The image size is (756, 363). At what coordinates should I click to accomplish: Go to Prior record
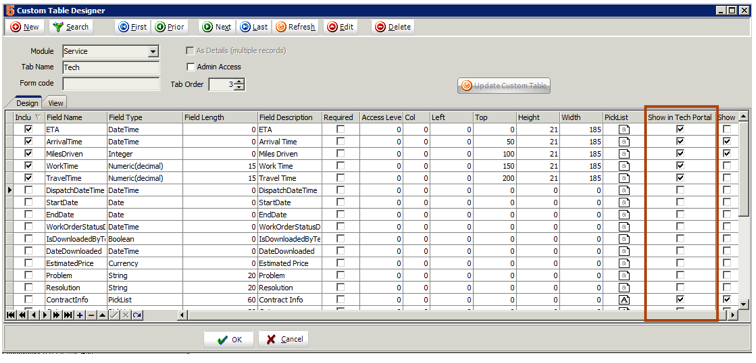click(170, 27)
